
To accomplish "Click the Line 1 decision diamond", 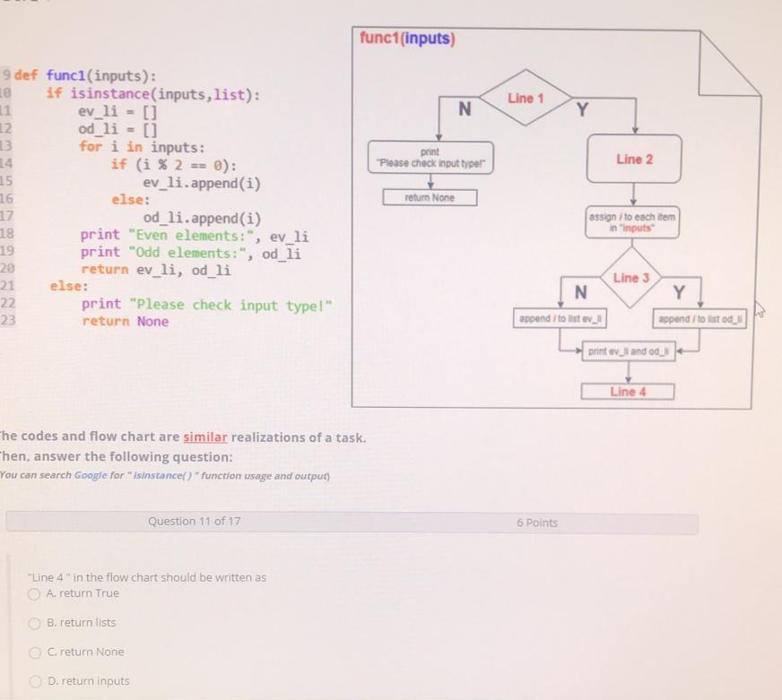I will (x=526, y=99).
